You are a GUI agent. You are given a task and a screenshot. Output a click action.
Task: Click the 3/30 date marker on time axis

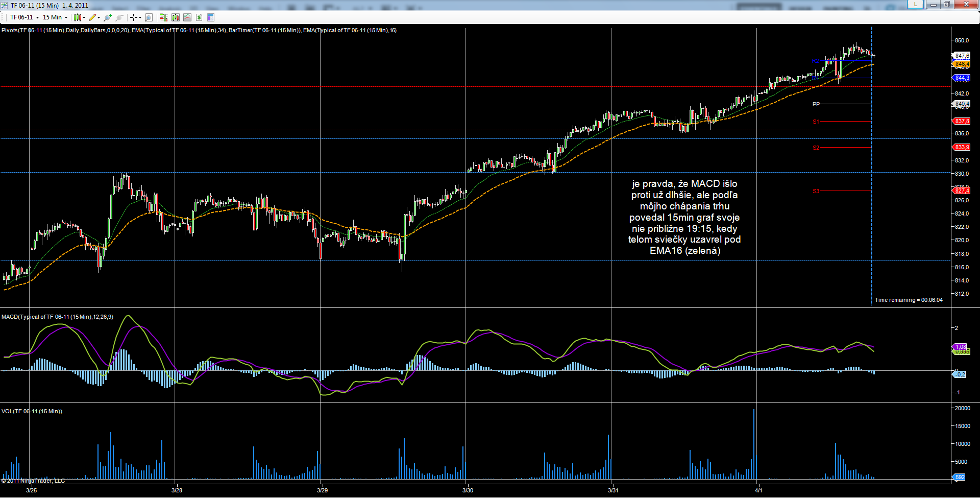468,490
